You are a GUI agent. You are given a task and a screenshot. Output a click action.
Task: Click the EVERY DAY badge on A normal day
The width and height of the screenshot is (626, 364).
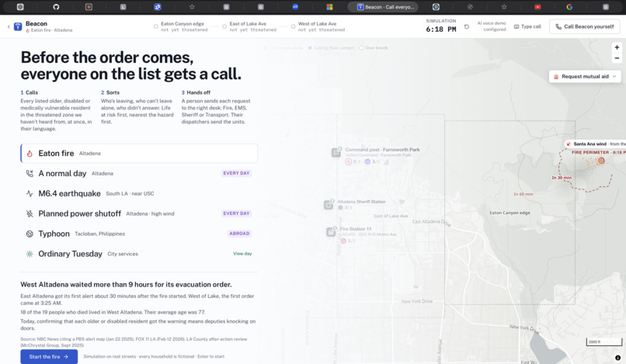pyautogui.click(x=236, y=173)
